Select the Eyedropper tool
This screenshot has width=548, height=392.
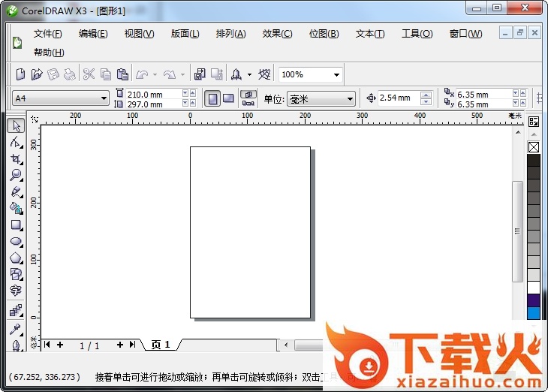16,329
